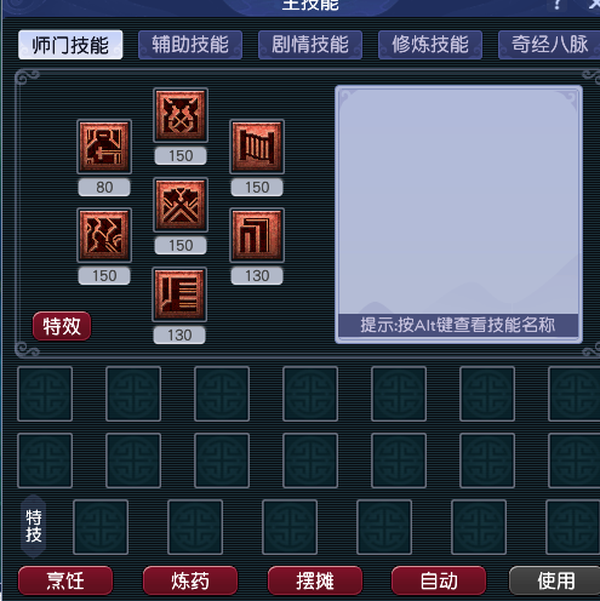Viewport: 600px width, 601px height.
Task: Select the crossed-swords middle skill icon
Action: click(181, 205)
